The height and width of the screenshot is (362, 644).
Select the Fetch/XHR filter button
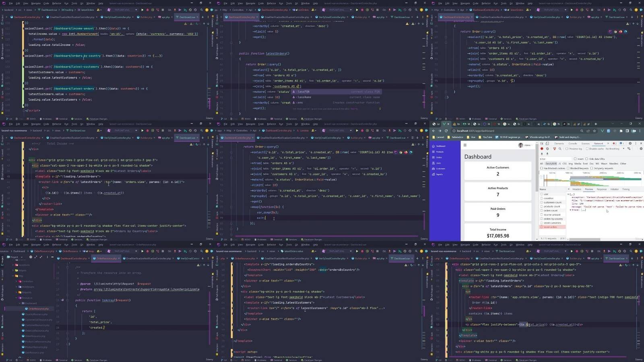[x=551, y=163]
